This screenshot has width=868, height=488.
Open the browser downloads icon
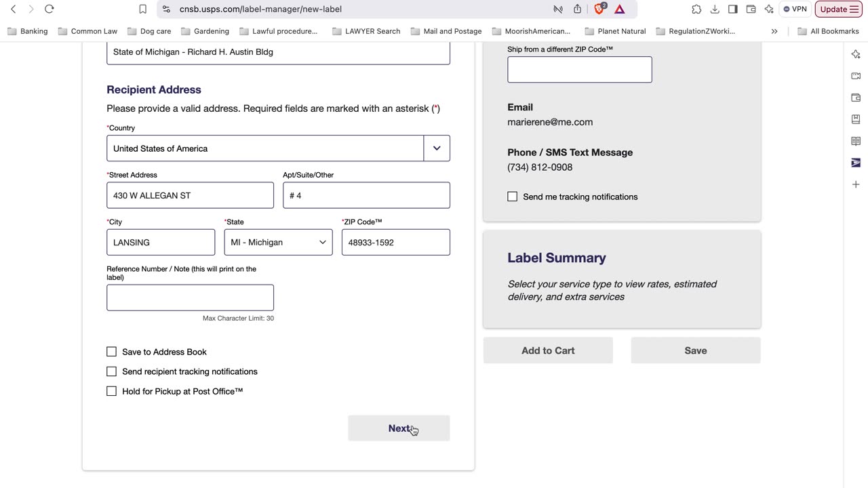pyautogui.click(x=715, y=9)
